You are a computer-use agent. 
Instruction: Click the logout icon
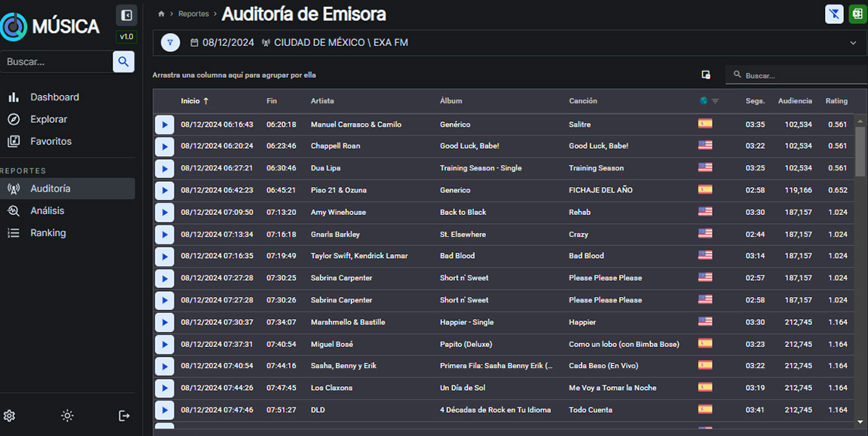[125, 416]
